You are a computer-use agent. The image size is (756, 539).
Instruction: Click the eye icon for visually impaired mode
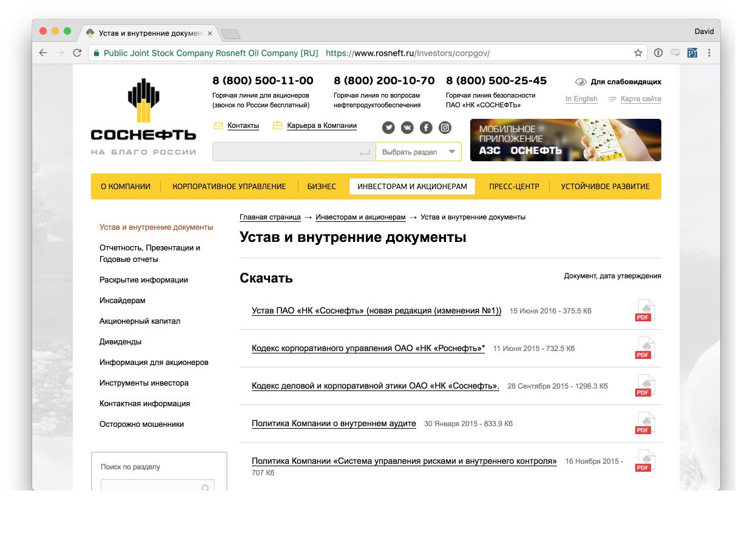point(581,82)
